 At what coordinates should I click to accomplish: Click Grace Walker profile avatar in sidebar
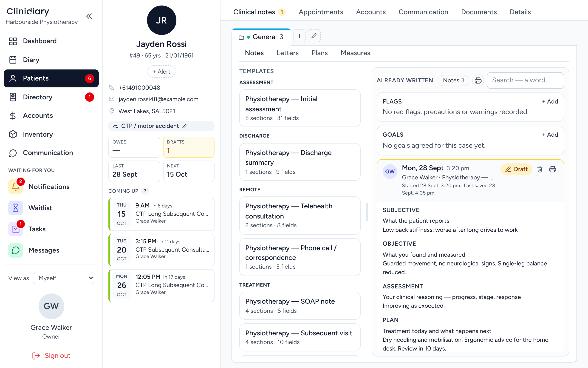[x=51, y=306]
